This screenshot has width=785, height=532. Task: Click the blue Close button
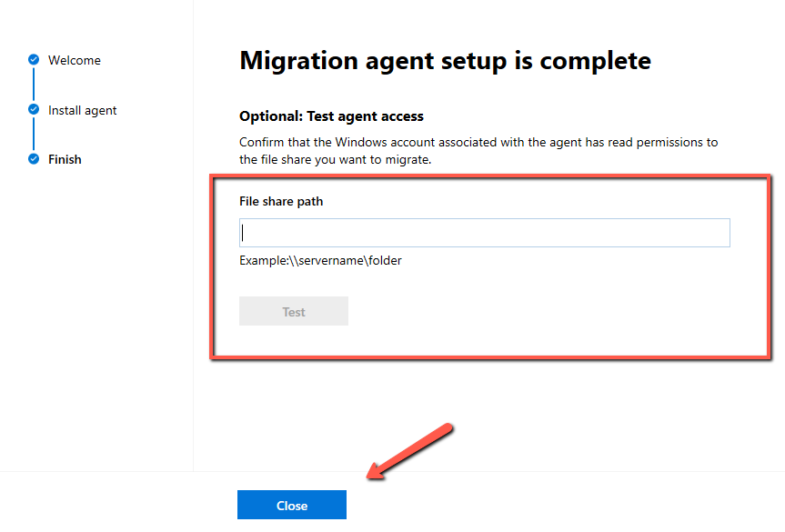292,506
